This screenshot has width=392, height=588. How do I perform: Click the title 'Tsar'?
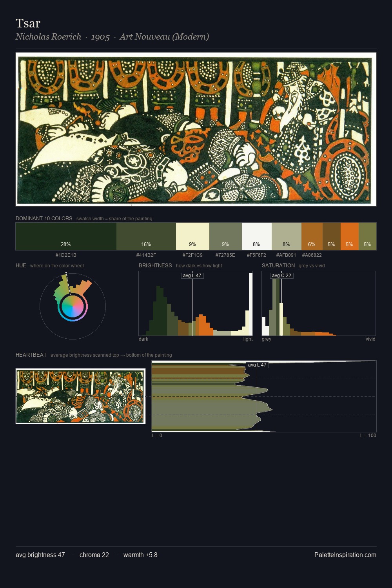tap(28, 23)
